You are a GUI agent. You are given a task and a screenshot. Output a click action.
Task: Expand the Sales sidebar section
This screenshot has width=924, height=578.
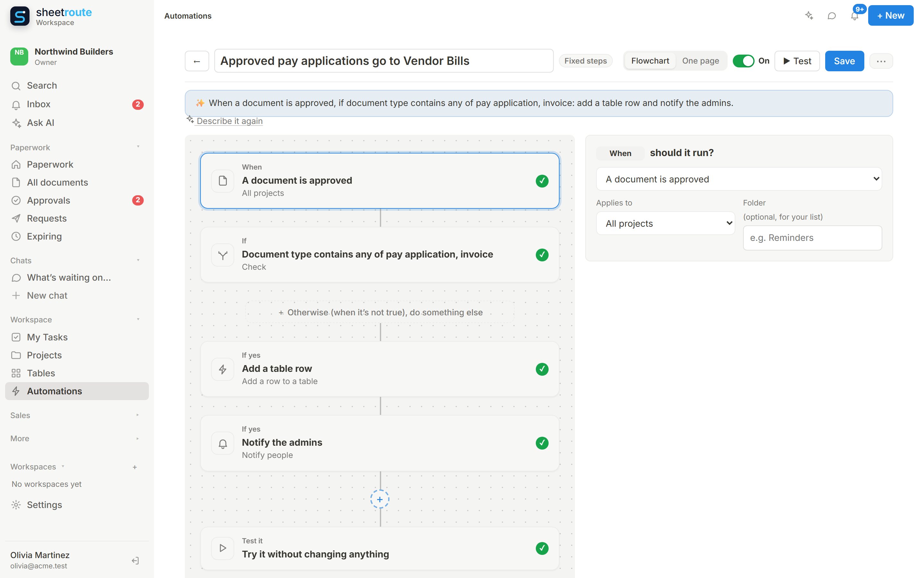click(76, 416)
